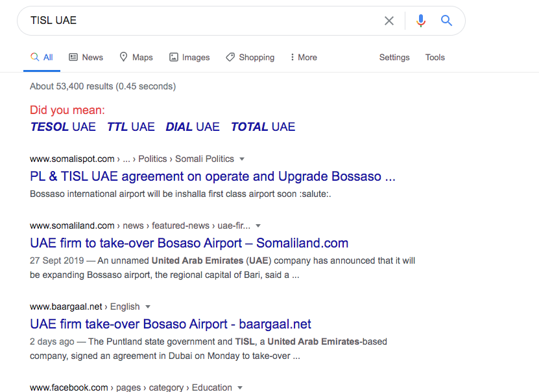Switch to the Maps tab

coord(136,57)
